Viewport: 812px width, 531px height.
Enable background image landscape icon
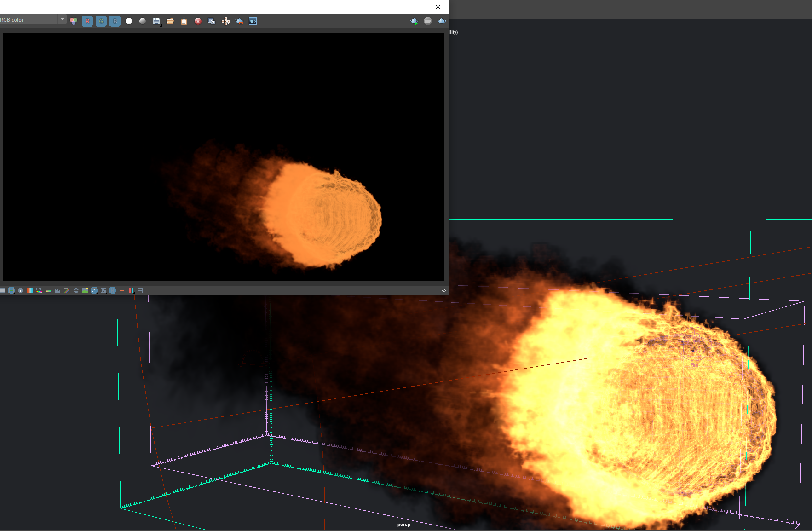(85, 290)
